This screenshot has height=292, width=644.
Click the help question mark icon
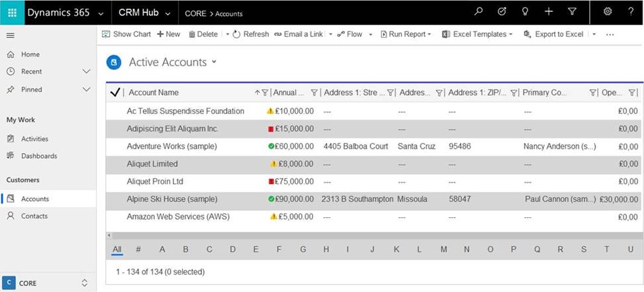(x=630, y=12)
